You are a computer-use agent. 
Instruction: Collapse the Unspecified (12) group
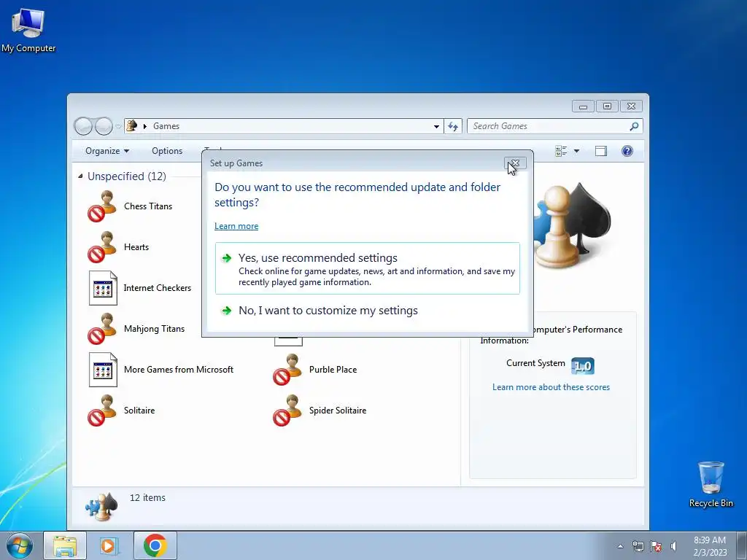click(x=80, y=176)
